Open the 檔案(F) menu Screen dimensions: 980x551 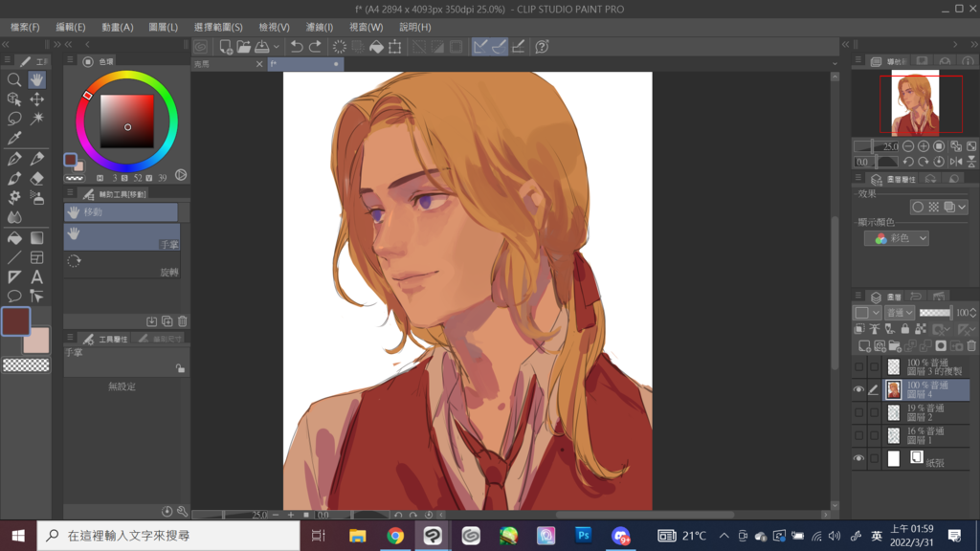click(x=24, y=27)
